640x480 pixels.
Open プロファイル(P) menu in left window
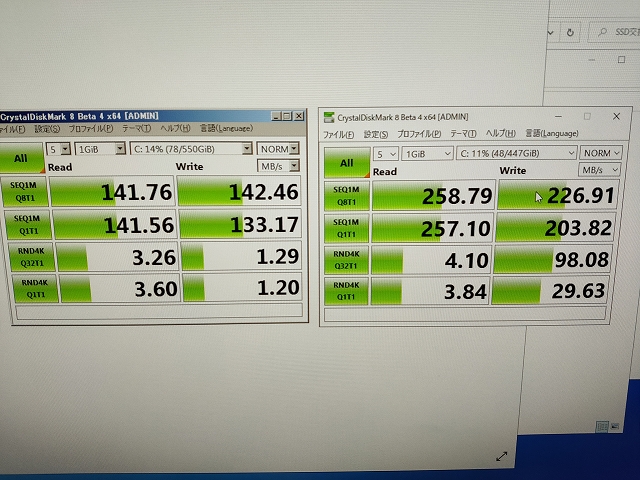pos(91,129)
